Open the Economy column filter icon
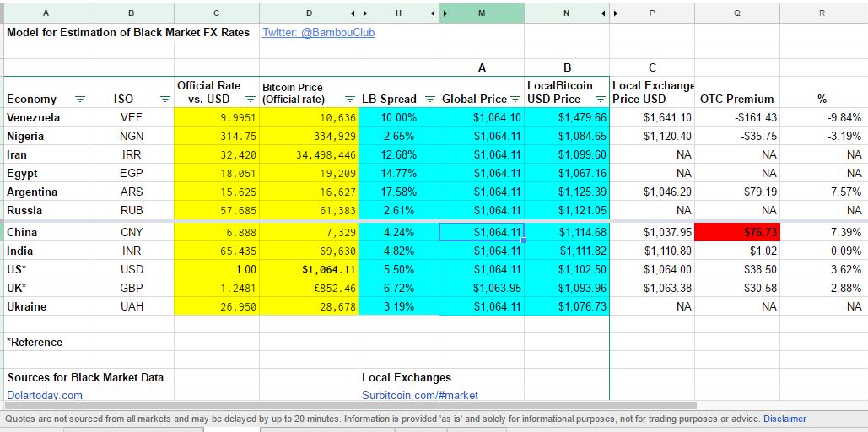This screenshot has width=868, height=432. 80,99
